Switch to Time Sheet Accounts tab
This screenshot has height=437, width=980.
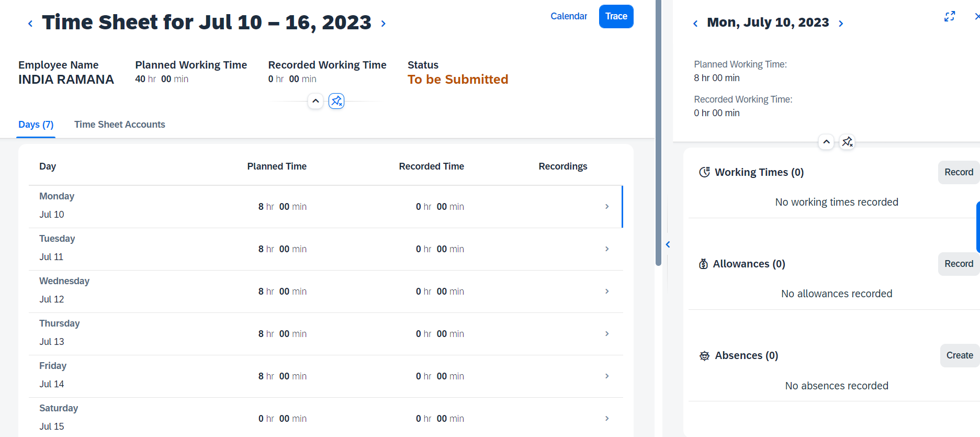120,125
